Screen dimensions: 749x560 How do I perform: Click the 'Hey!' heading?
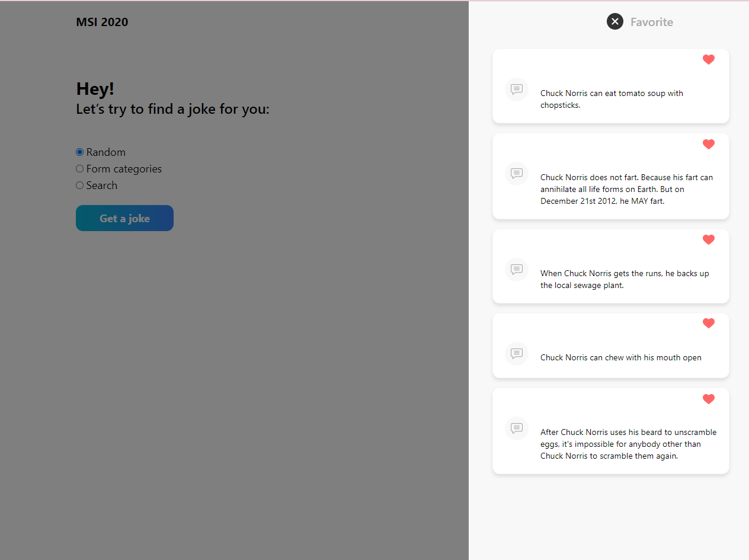tap(95, 89)
